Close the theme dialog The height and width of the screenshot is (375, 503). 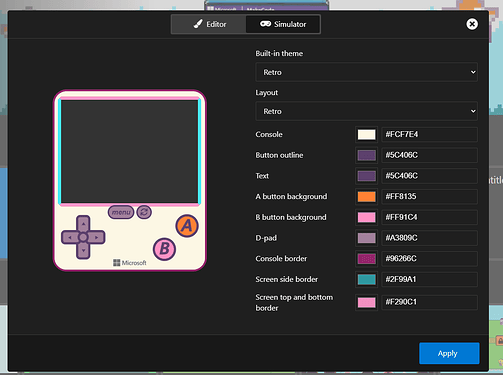coord(472,24)
